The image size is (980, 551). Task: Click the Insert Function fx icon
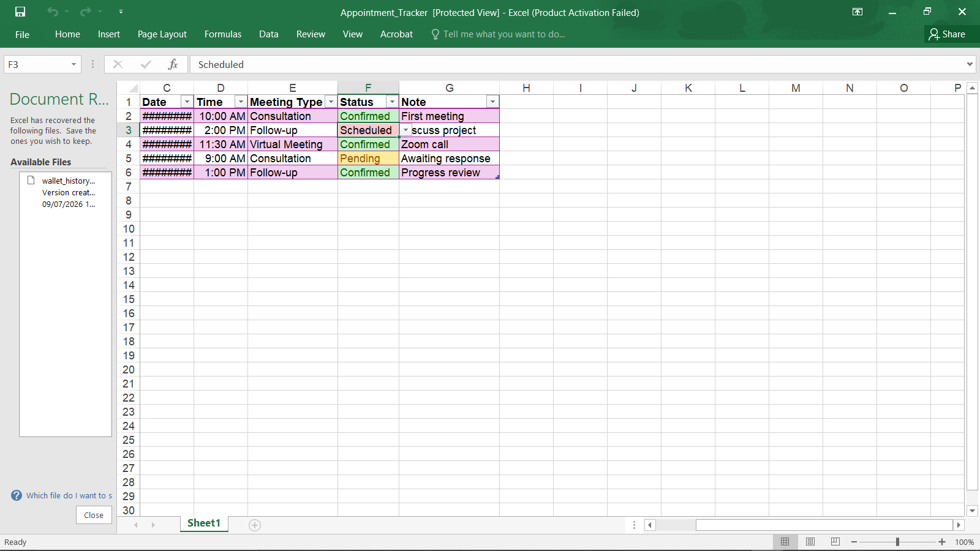click(173, 64)
